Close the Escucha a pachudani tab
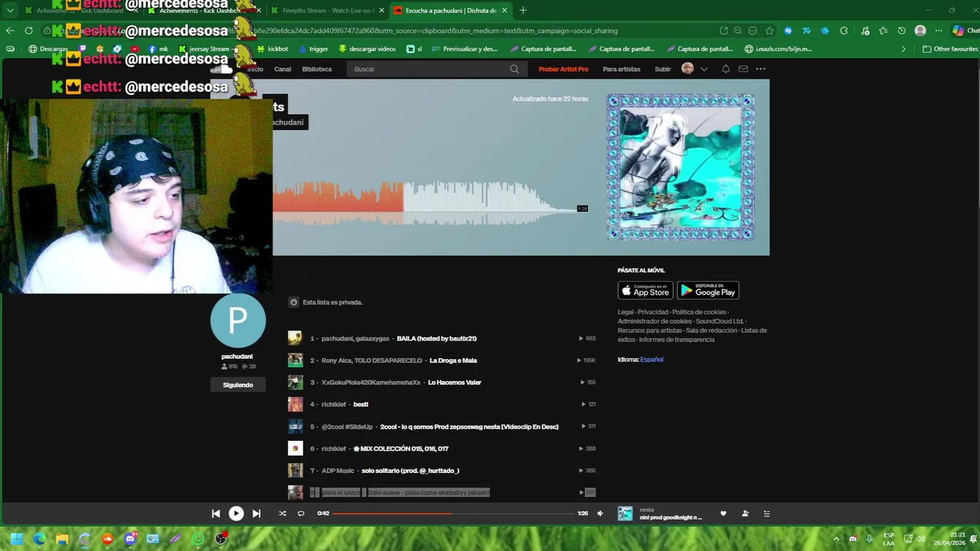 pyautogui.click(x=505, y=11)
